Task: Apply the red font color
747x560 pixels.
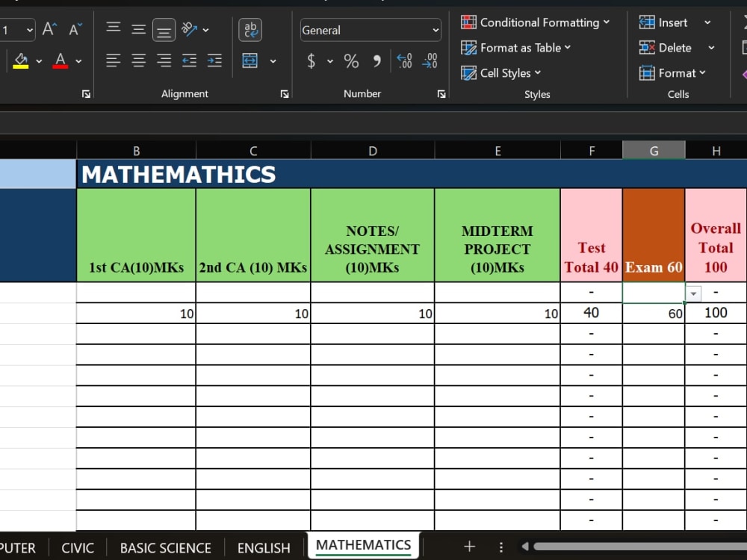Action: coord(60,61)
